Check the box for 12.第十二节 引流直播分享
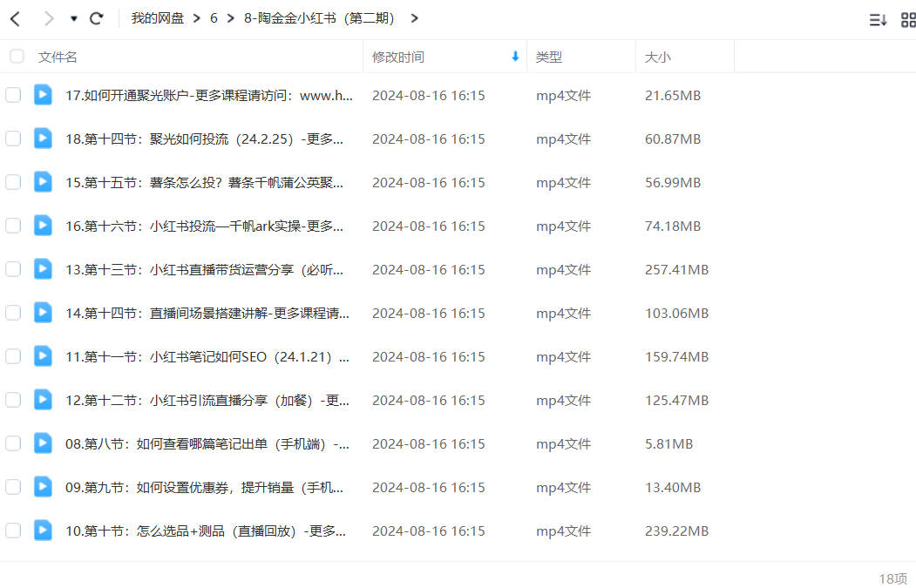 pyautogui.click(x=13, y=400)
